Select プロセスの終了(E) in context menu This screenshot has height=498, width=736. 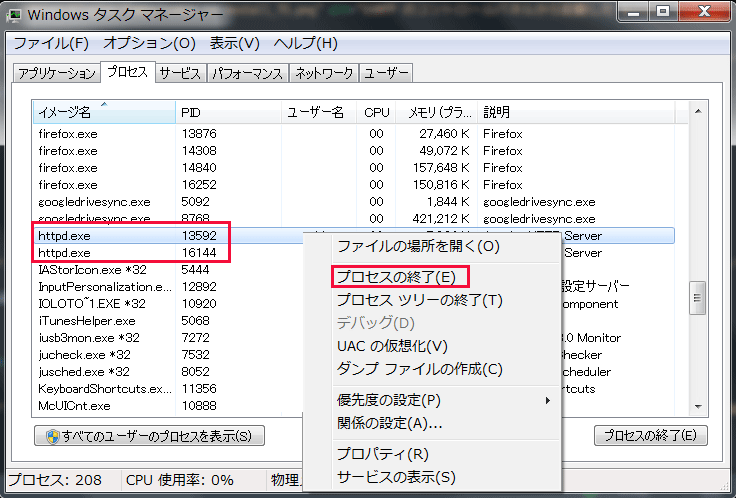click(x=396, y=276)
